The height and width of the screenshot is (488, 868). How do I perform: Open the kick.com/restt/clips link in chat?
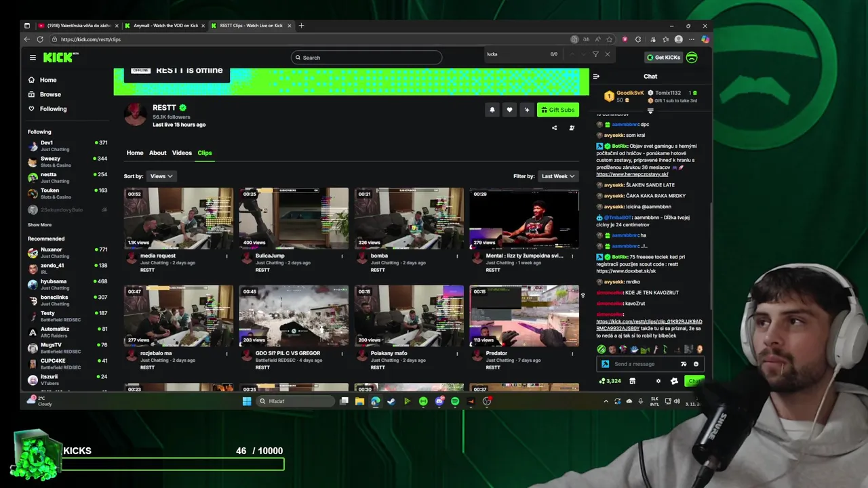click(649, 325)
